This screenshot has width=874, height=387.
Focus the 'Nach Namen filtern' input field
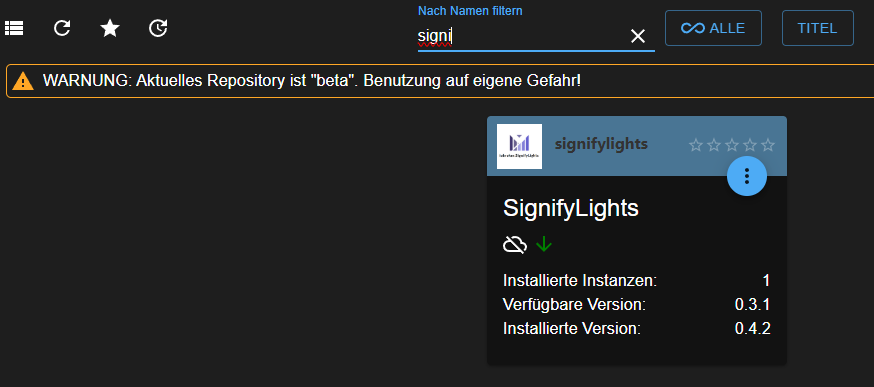pyautogui.click(x=521, y=36)
